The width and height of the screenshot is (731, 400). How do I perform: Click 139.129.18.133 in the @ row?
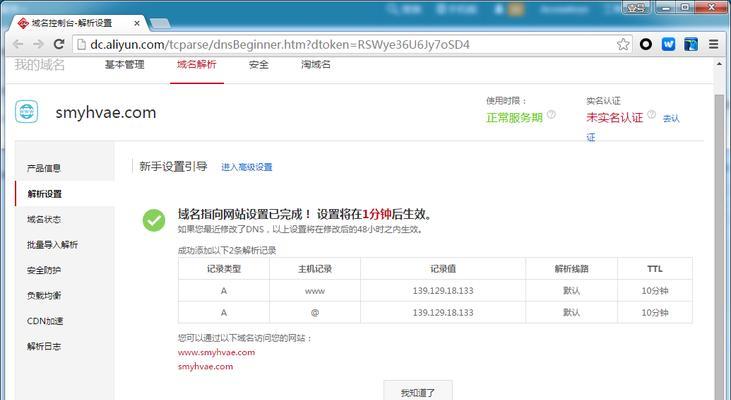[x=443, y=312]
